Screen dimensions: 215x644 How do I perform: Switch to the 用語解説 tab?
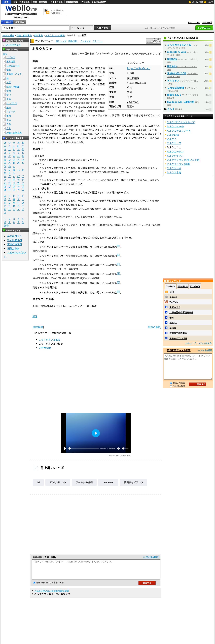7,22
